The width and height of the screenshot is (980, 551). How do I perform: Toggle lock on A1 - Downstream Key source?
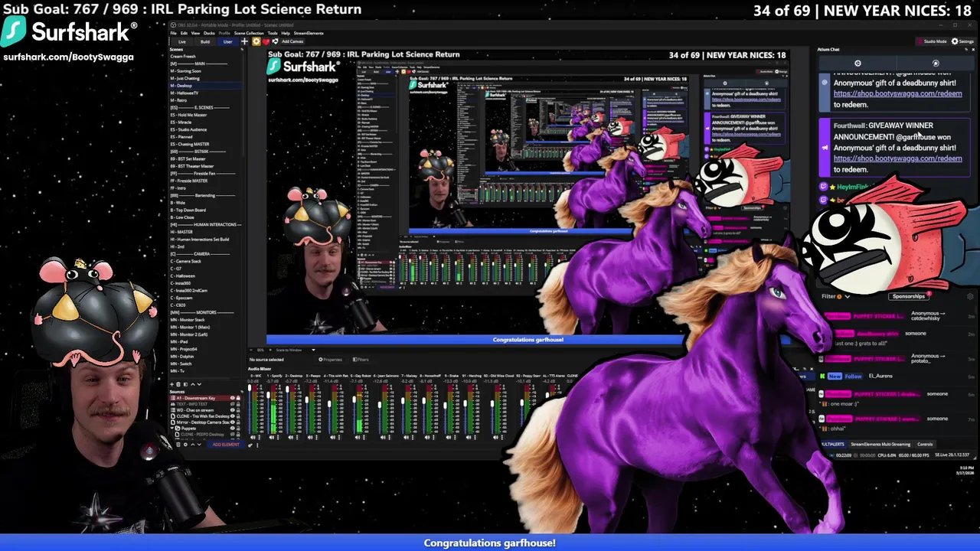(238, 398)
